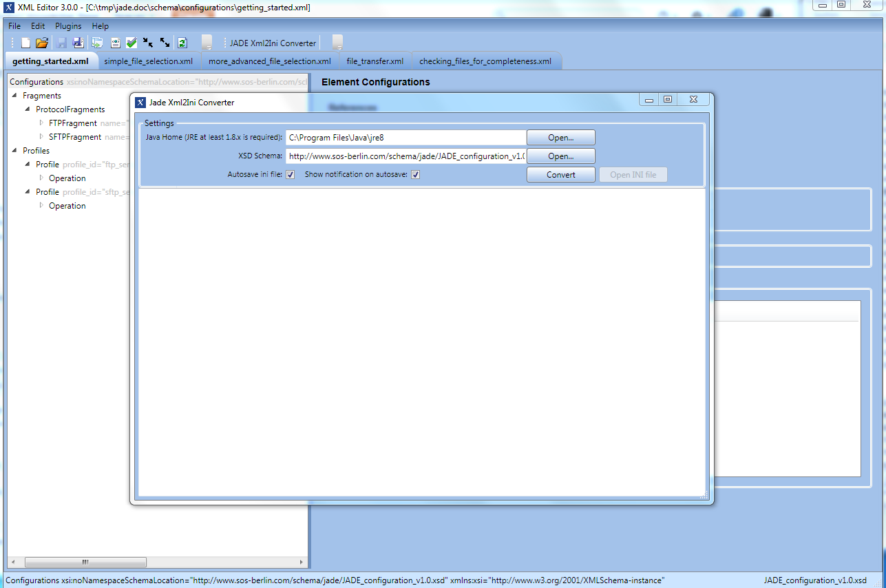Click the converter output text area

coord(422,342)
